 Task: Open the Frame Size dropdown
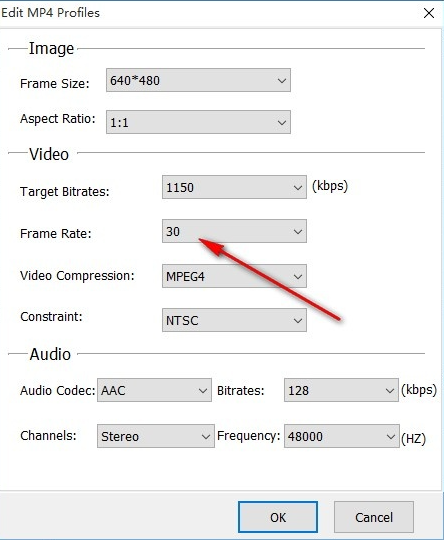point(198,80)
